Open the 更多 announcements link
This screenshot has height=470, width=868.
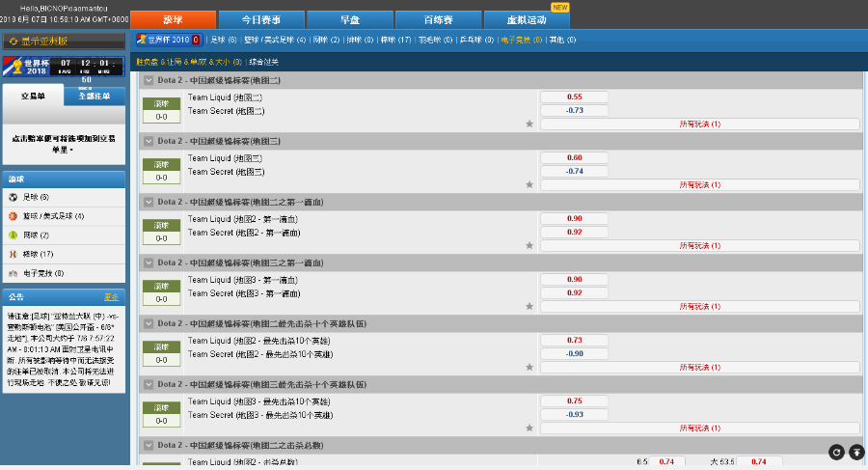[x=111, y=297]
